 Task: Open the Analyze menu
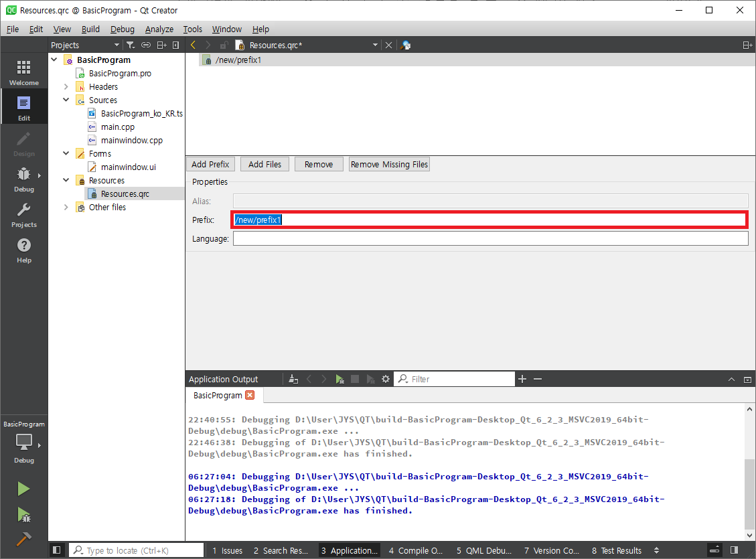[x=159, y=29]
